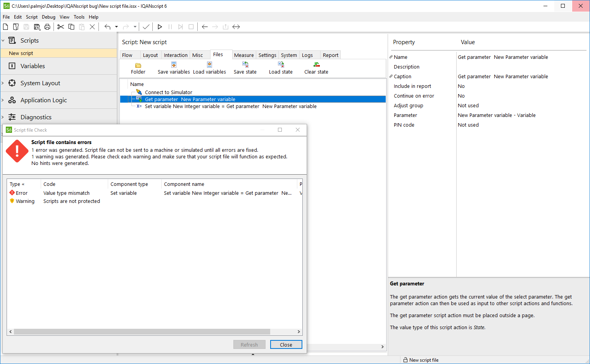Expand the Application Logic section chevron
The width and height of the screenshot is (590, 364).
3,100
